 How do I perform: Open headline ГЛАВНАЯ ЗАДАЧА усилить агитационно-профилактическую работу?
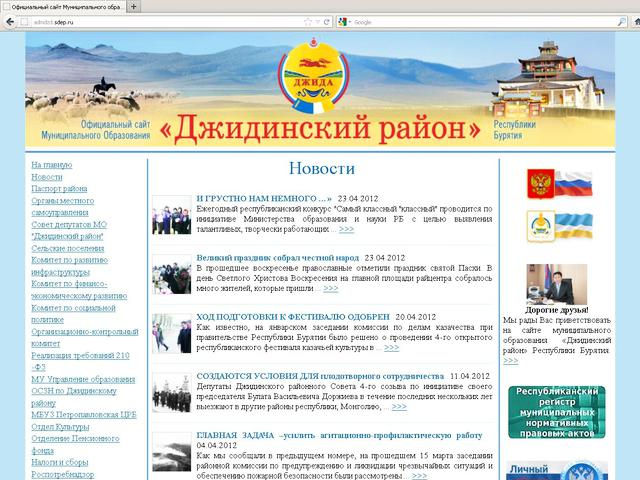[x=339, y=435]
